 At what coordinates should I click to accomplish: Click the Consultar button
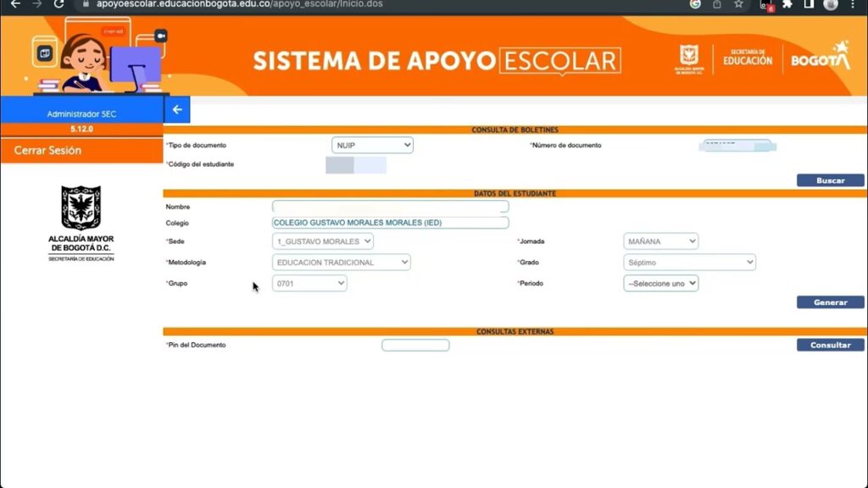pyautogui.click(x=830, y=345)
